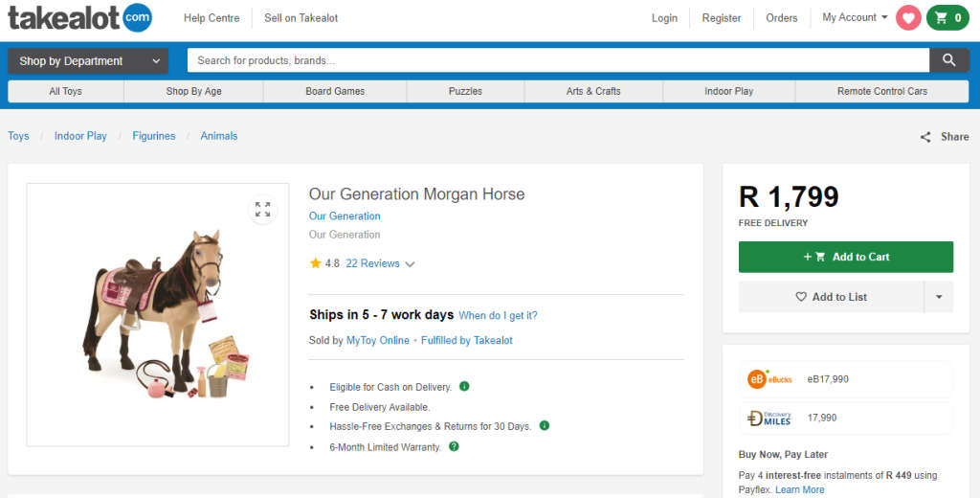Click the yellow rating star
The width and height of the screenshot is (980, 498).
pos(316,263)
